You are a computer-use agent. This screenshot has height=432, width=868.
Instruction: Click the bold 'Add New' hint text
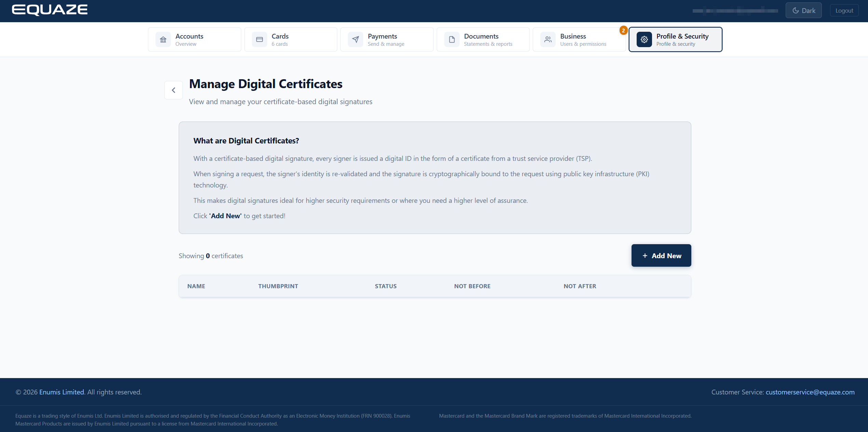pyautogui.click(x=225, y=216)
